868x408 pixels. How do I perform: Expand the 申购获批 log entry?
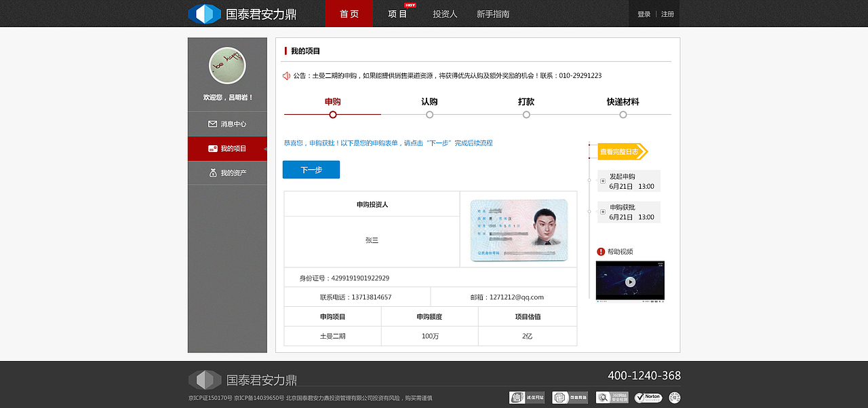click(603, 212)
